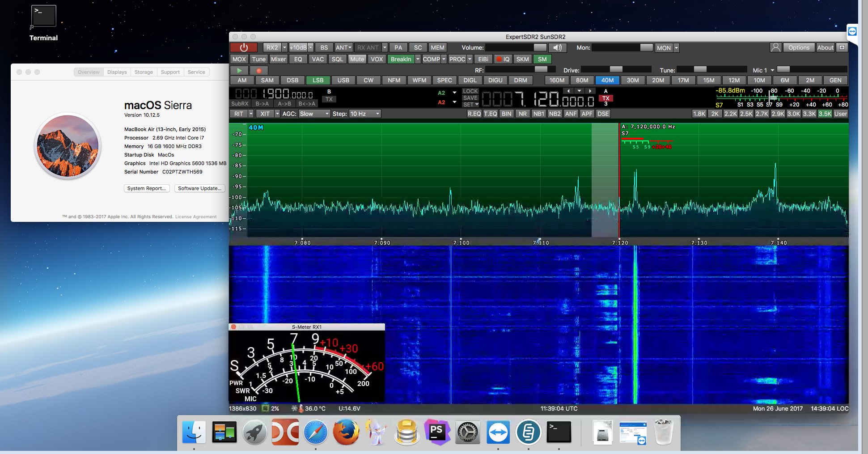Click Software Update in About This Mac
Screen dimensions: 868x454
point(199,188)
